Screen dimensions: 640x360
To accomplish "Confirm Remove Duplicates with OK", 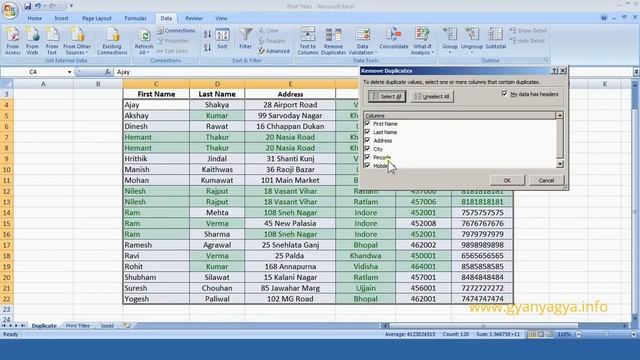I will [x=507, y=180].
